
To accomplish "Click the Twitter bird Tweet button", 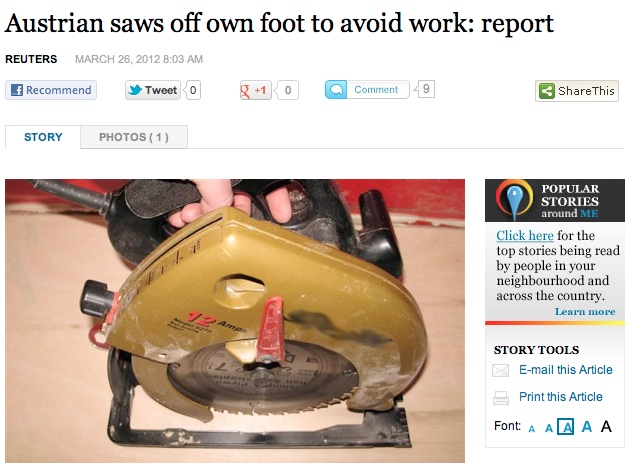I will (153, 90).
